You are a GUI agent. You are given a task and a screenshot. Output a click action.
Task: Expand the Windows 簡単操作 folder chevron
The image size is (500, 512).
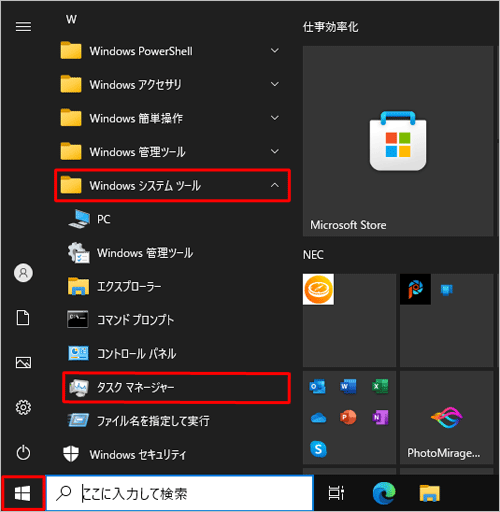[x=275, y=118]
